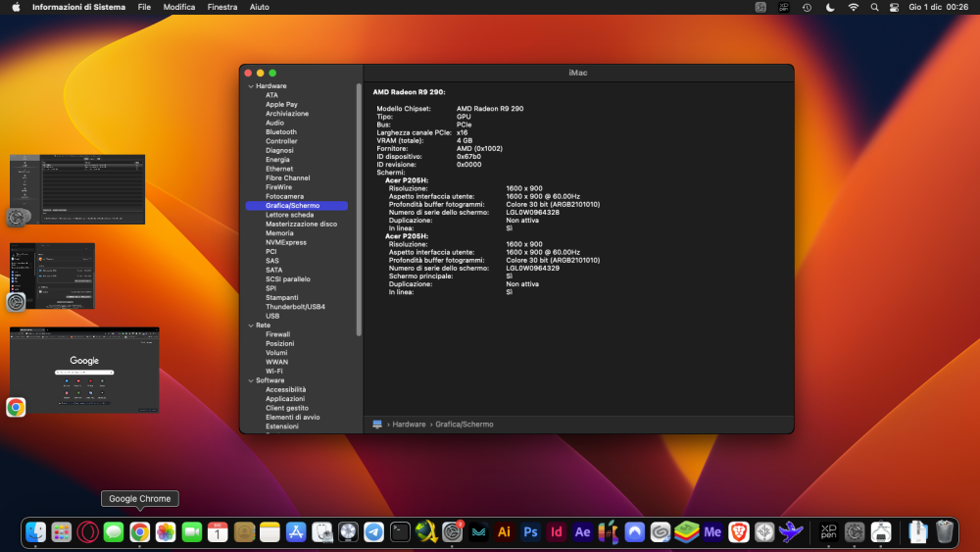Open Finder from the dock
This screenshot has width=980, height=552.
pyautogui.click(x=35, y=532)
